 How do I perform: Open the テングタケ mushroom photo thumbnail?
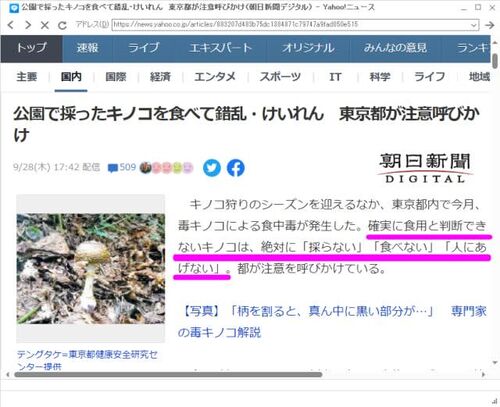91,268
